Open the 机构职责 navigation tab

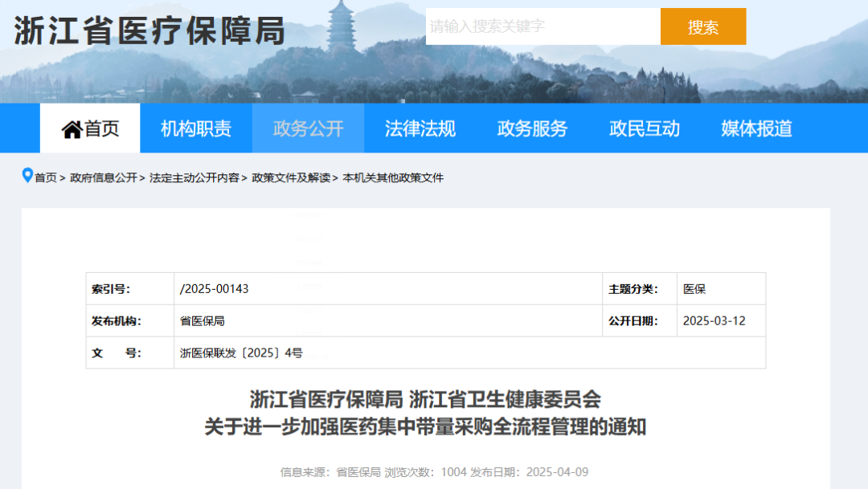click(196, 128)
